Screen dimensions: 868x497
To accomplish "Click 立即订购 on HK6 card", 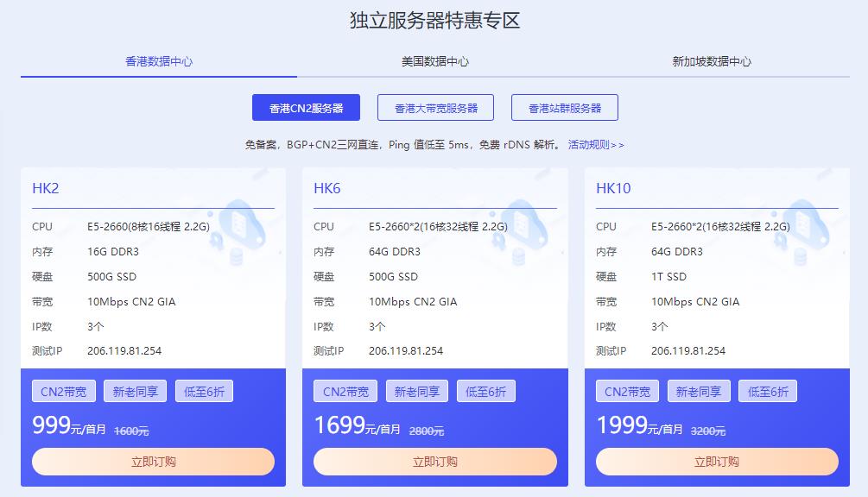I will point(435,462).
